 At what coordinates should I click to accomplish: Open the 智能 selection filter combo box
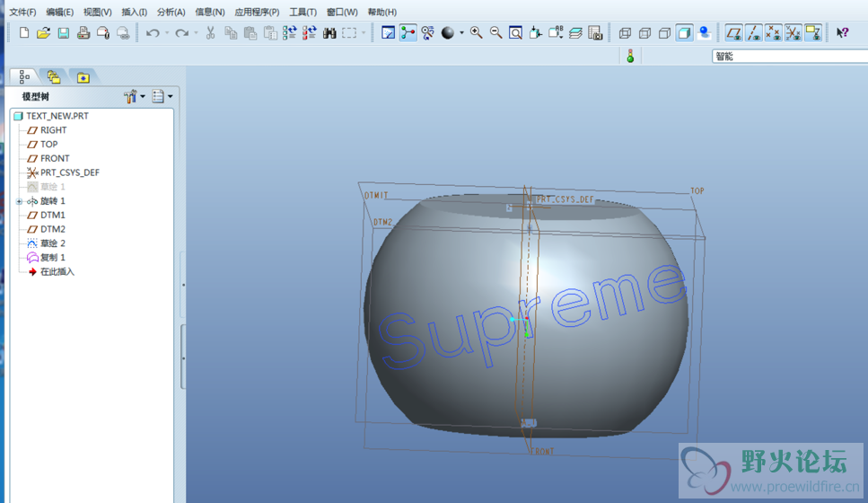789,56
